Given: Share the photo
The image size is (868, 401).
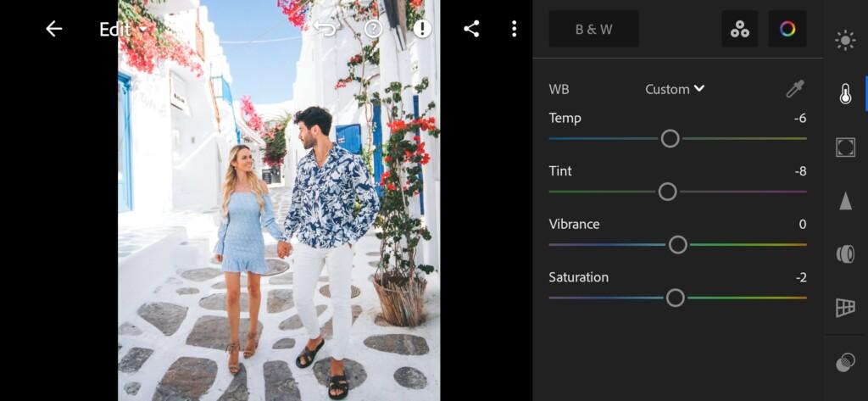Looking at the screenshot, I should pyautogui.click(x=471, y=29).
